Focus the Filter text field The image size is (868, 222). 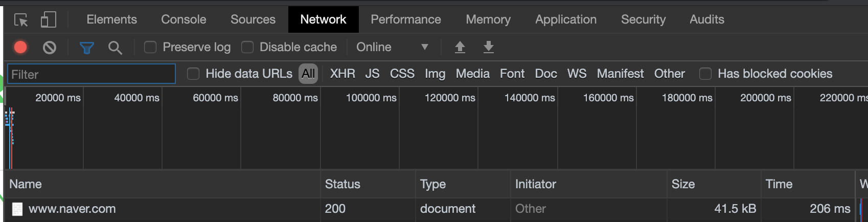tap(92, 74)
